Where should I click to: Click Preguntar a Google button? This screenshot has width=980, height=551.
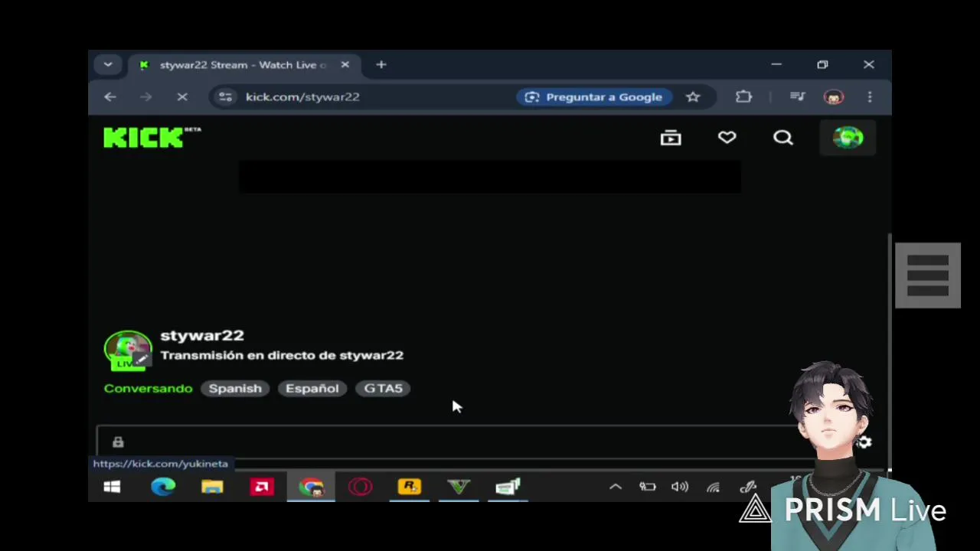[x=594, y=97]
